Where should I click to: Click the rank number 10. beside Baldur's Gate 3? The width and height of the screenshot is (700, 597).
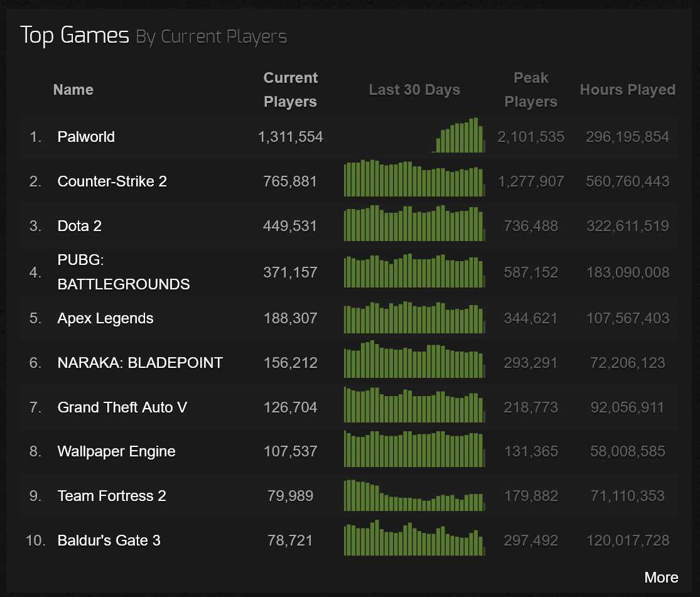pyautogui.click(x=36, y=541)
